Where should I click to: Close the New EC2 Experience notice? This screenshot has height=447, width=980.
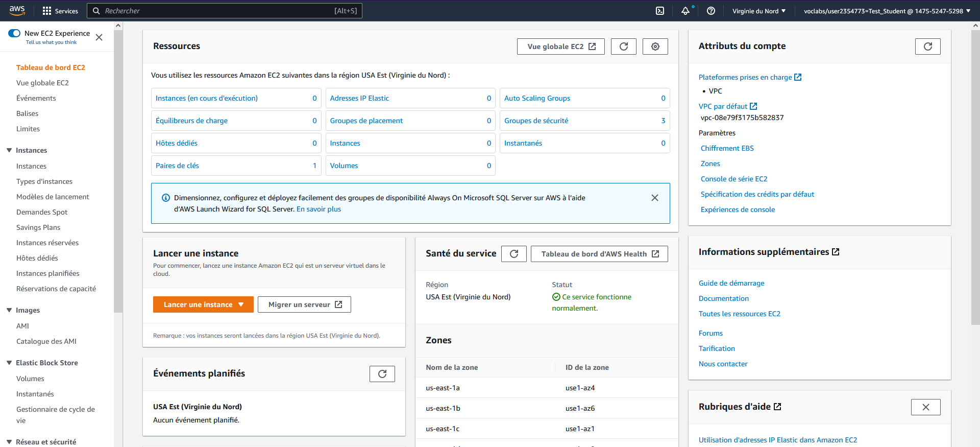99,37
